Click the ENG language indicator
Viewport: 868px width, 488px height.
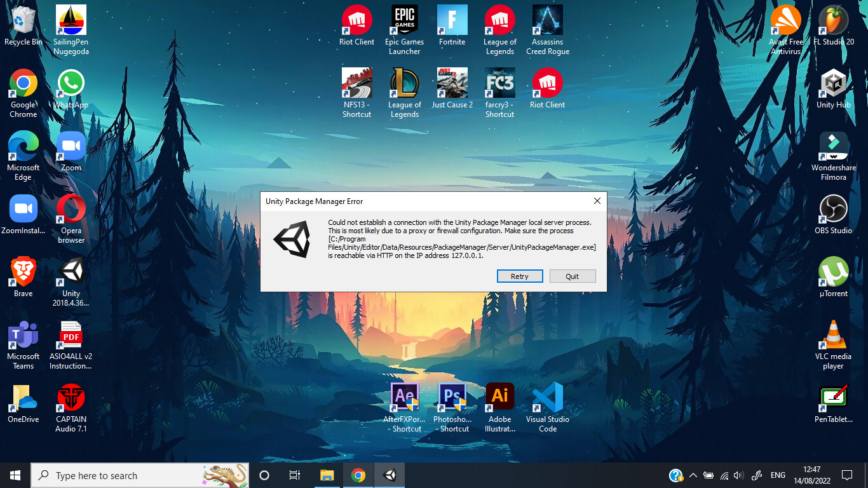pyautogui.click(x=778, y=475)
